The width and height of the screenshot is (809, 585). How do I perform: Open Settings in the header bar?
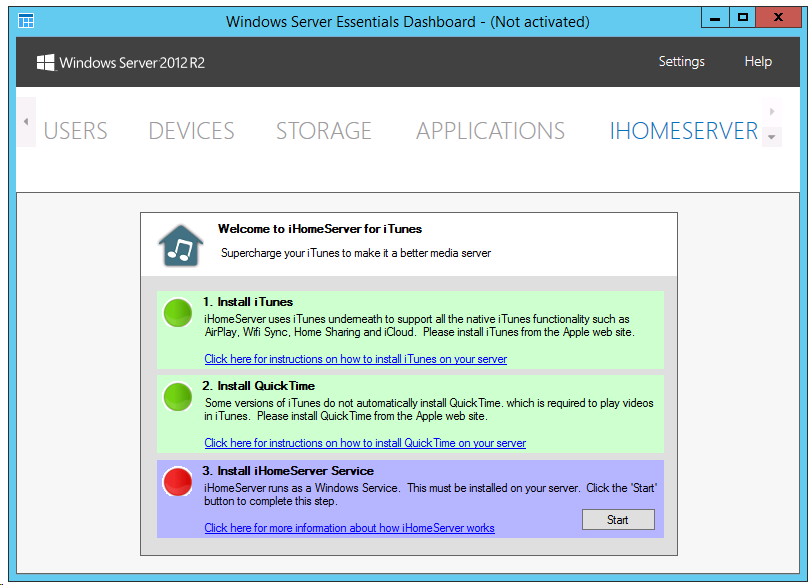click(681, 62)
